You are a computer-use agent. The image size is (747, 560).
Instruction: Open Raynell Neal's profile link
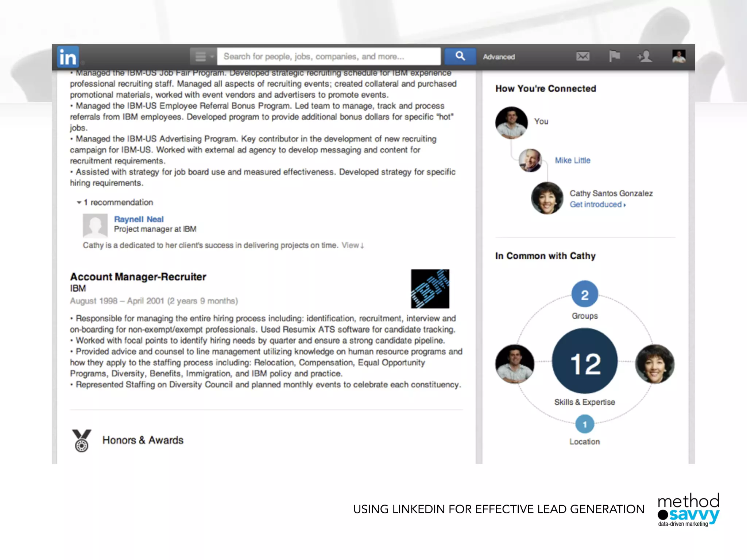point(139,219)
